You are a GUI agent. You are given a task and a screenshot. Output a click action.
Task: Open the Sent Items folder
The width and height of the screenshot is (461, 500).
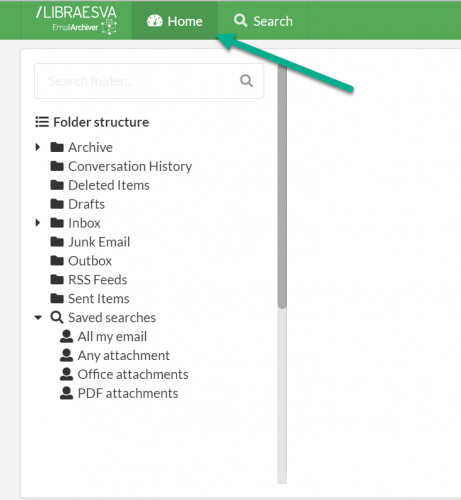point(99,299)
